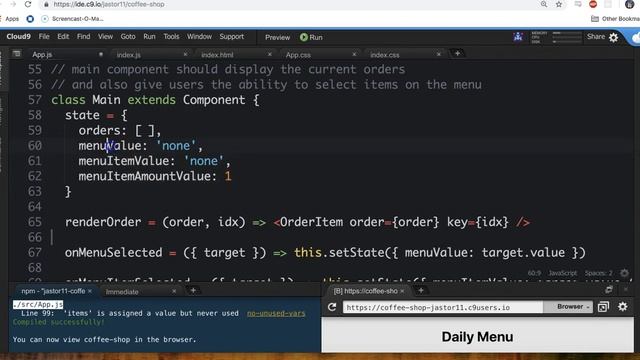Open the Support menu
The width and height of the screenshot is (640, 360).
231,37
